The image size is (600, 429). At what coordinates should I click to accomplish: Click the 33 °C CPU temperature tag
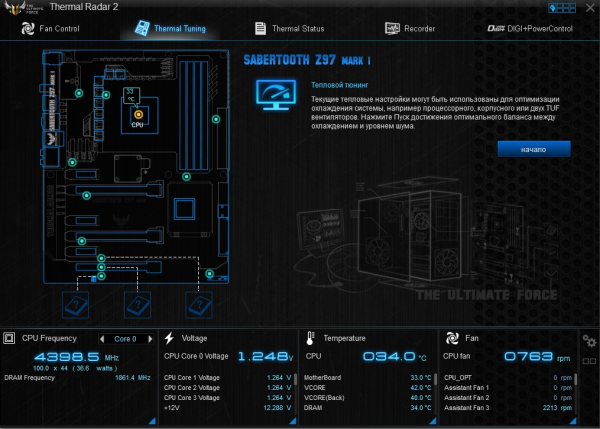pyautogui.click(x=131, y=95)
